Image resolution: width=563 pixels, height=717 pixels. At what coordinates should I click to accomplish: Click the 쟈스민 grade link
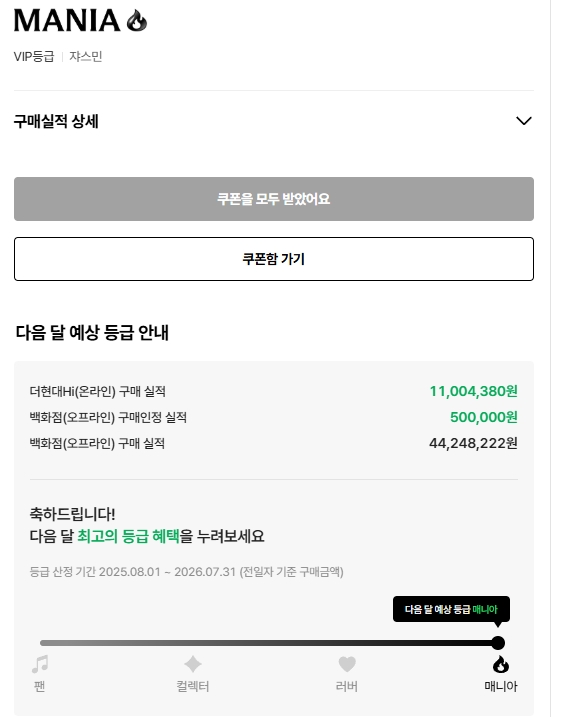pos(86,57)
